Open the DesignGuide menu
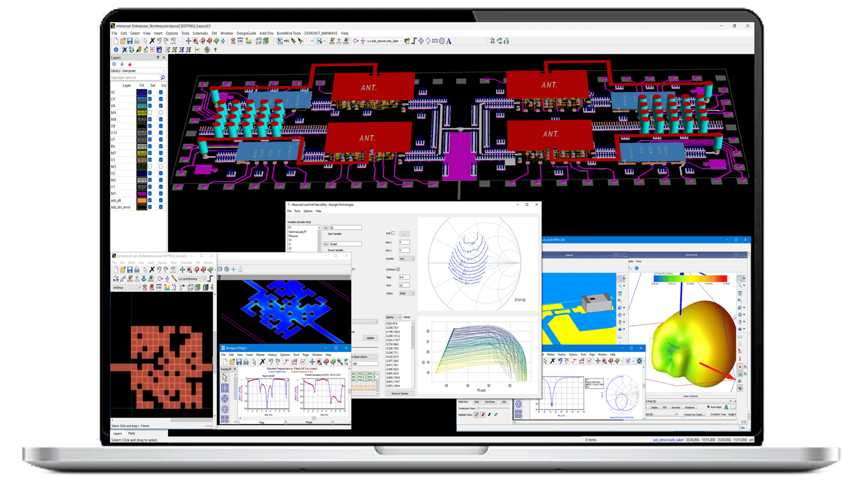 (246, 33)
